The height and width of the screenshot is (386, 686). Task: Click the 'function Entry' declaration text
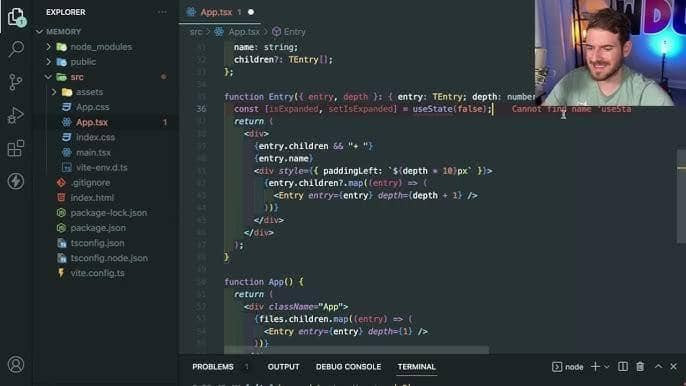pos(259,97)
